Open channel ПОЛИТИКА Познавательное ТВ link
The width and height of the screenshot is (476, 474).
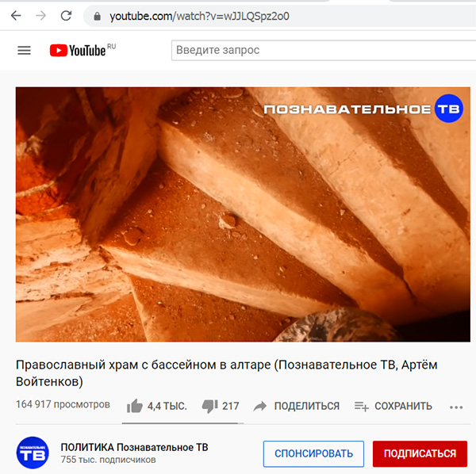click(x=135, y=447)
